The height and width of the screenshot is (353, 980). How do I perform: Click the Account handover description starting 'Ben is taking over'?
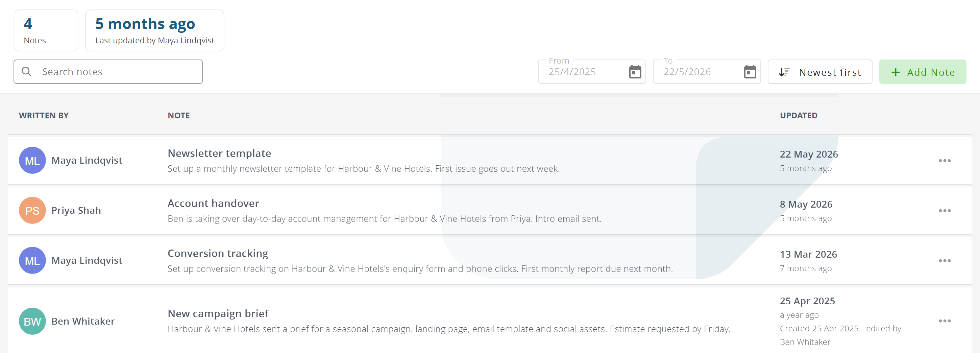pos(385,219)
